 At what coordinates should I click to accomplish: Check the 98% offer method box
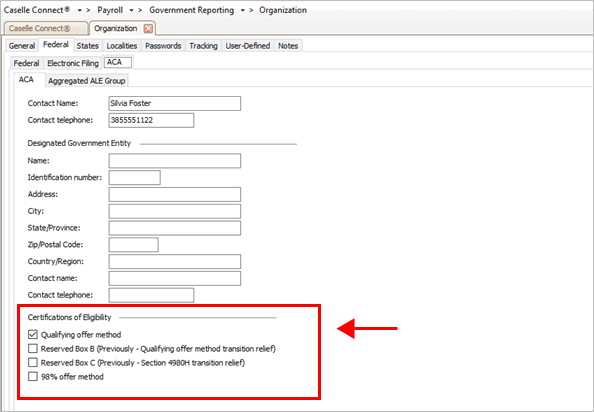(x=33, y=376)
